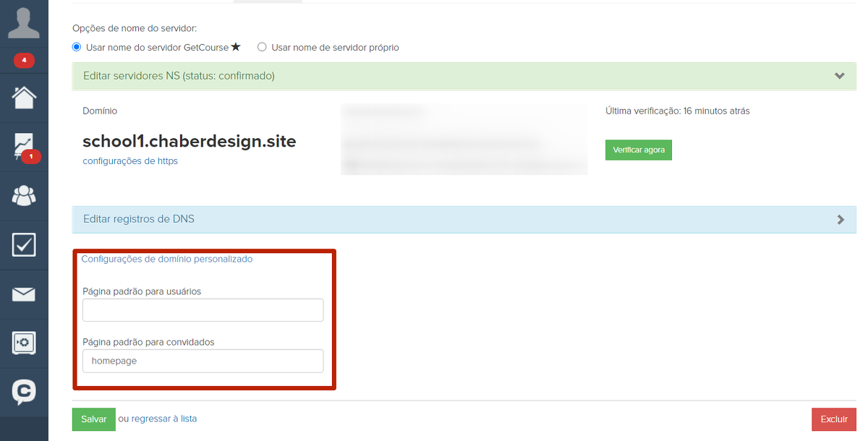Collapse the NS servers section chevron
The height and width of the screenshot is (441, 868).
click(x=839, y=76)
